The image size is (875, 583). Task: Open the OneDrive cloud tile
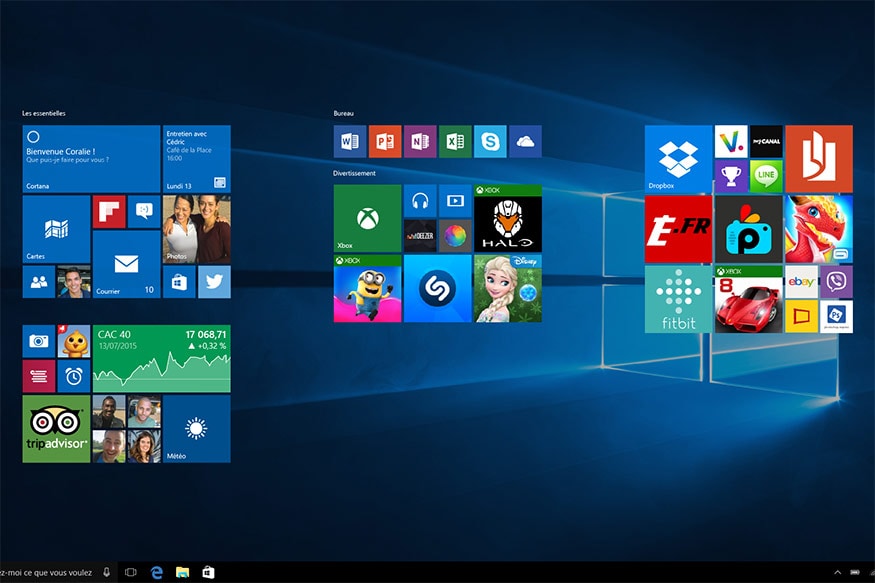point(525,142)
